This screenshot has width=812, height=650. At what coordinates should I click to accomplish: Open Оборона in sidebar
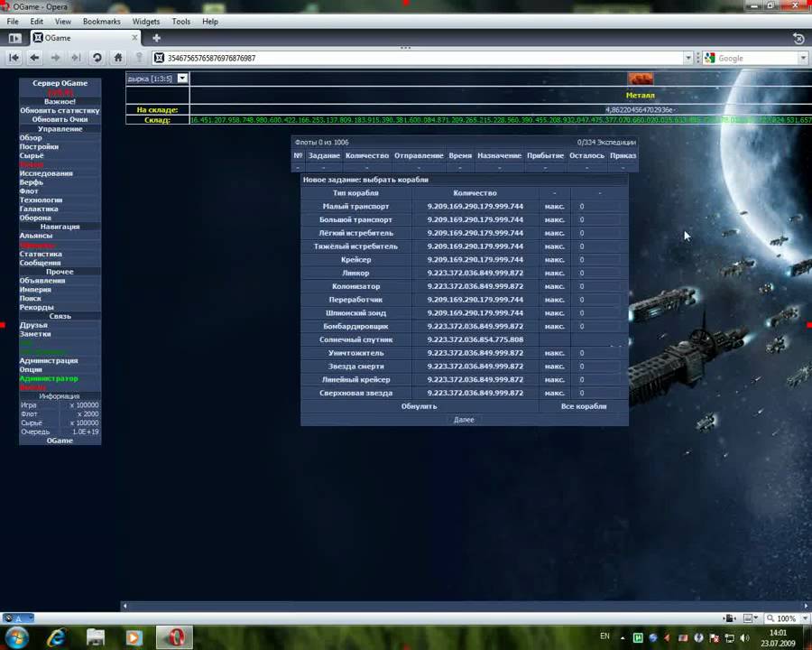(x=35, y=218)
